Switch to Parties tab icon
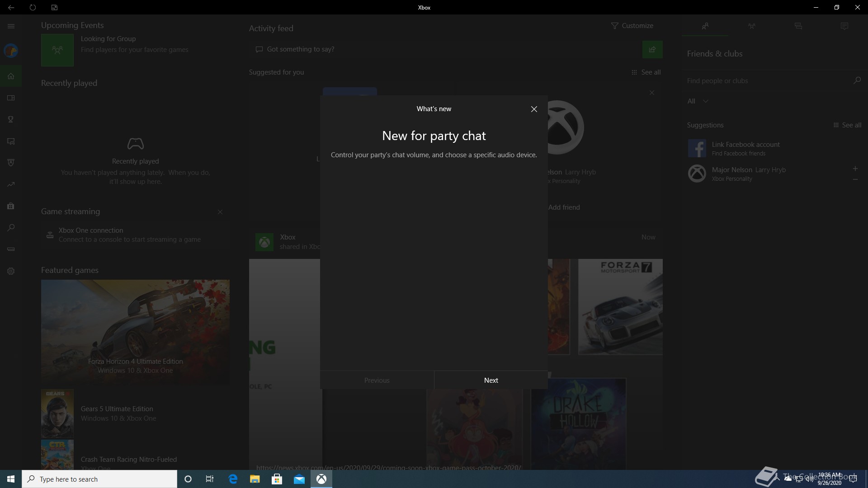Screen dimensions: 868x488 click(751, 26)
